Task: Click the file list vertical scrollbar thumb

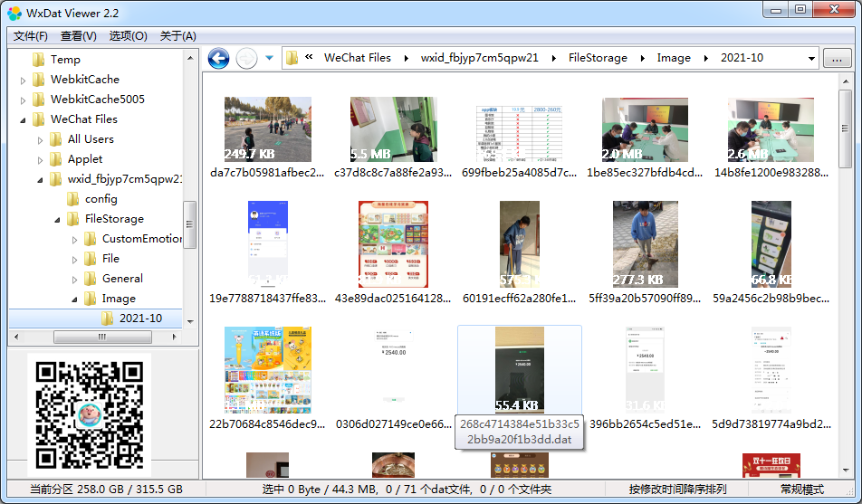Action: coord(845,128)
